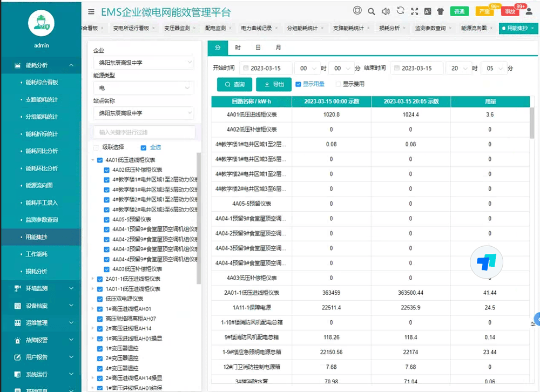Enter fullscreen with the expand icon
The height and width of the screenshot is (392, 540).
(414, 11)
